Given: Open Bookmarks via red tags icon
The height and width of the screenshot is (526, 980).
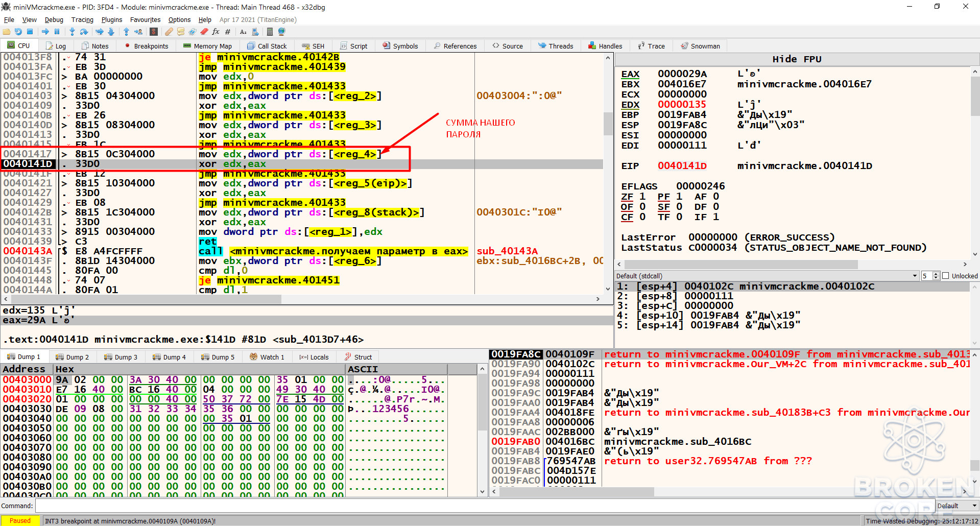Looking at the screenshot, I should pyautogui.click(x=204, y=32).
